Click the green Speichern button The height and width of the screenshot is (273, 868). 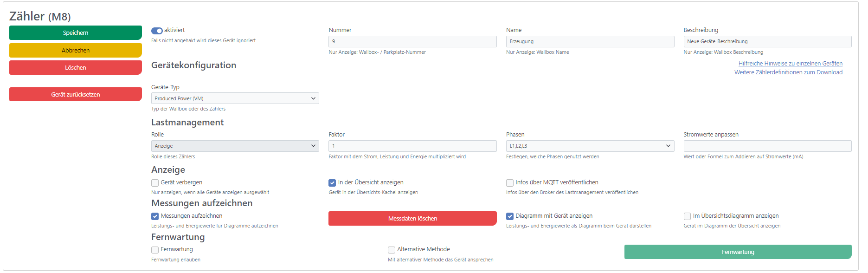click(x=76, y=32)
